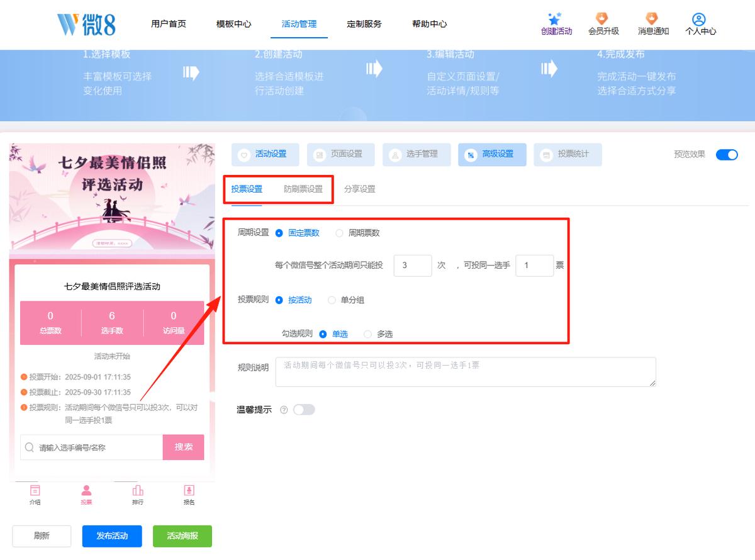Focus the per-contestant votes field showing 1
755x560 pixels.
pos(534,266)
